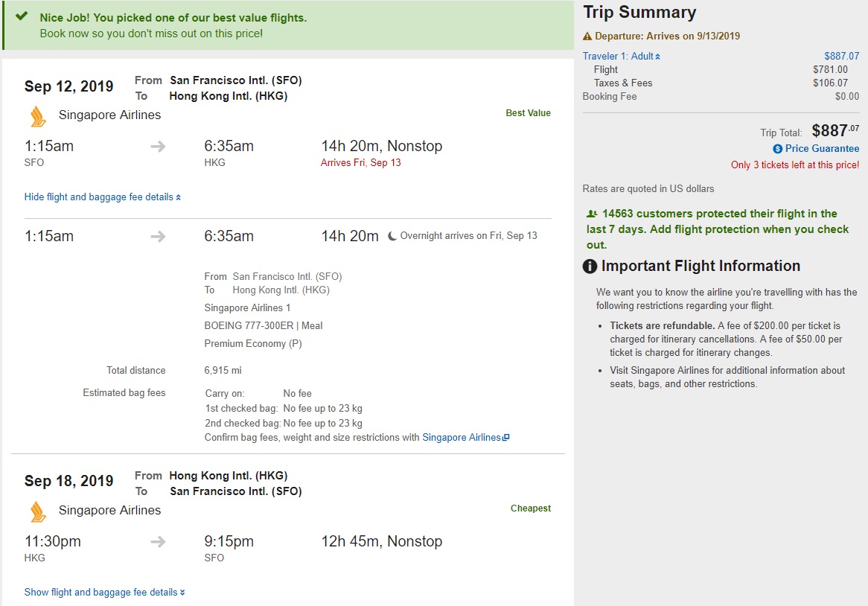Click the Price Guarantee dollar icon
Screen dimensions: 868x606
click(x=778, y=149)
